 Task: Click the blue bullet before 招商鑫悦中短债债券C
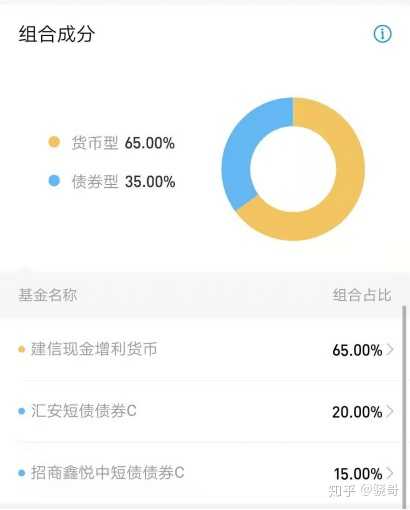pos(22,473)
